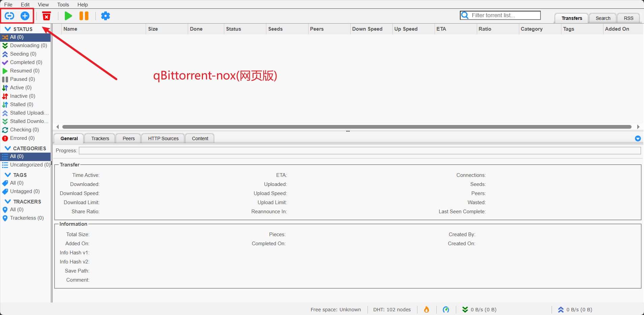Collapse the STATUS section
Image resolution: width=644 pixels, height=315 pixels.
coord(8,29)
